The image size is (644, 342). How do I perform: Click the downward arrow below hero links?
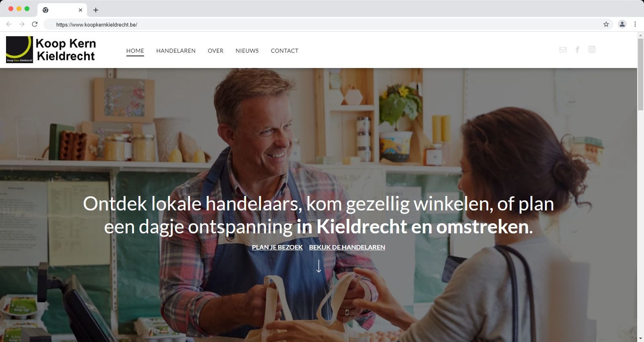pos(318,266)
